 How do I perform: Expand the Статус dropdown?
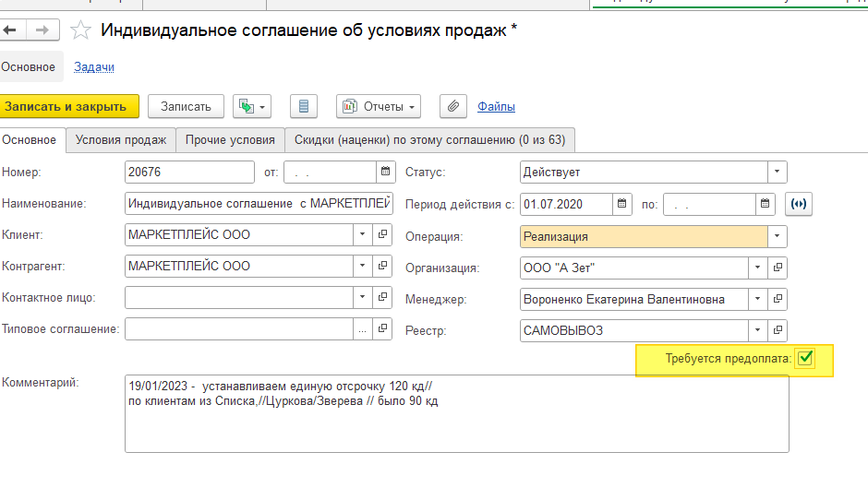pos(778,173)
